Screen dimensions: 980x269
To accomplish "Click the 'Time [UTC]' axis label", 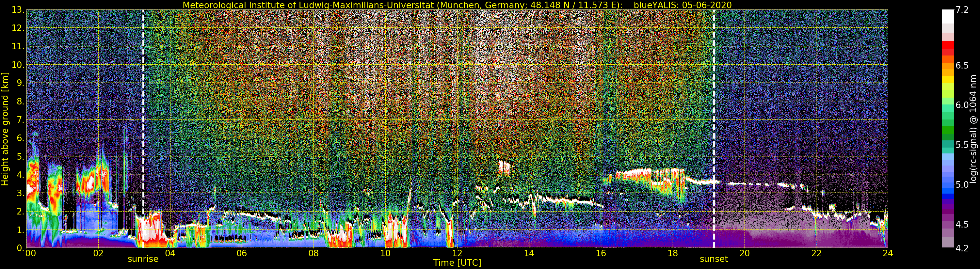I will (457, 263).
